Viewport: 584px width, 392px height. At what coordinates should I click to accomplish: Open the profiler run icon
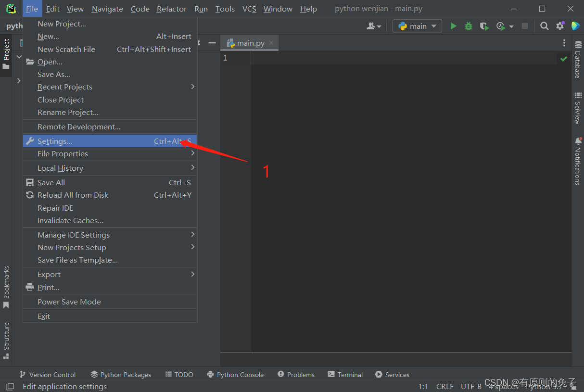[x=500, y=26]
